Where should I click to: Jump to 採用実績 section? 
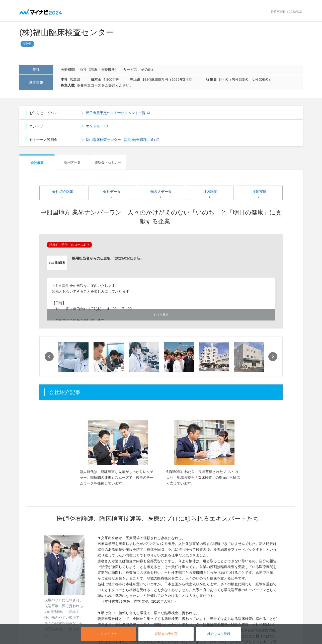click(259, 193)
